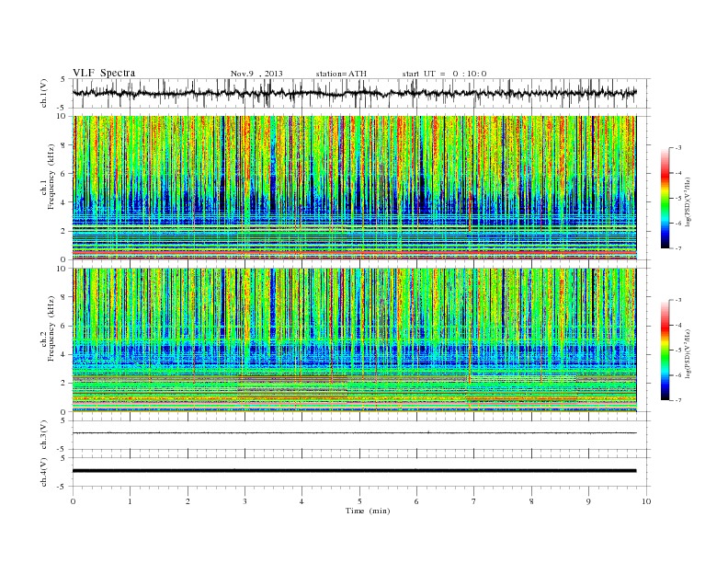This screenshot has height=563, width=728.
Task: Click the "station=ATH" header text
Action: 341,74
